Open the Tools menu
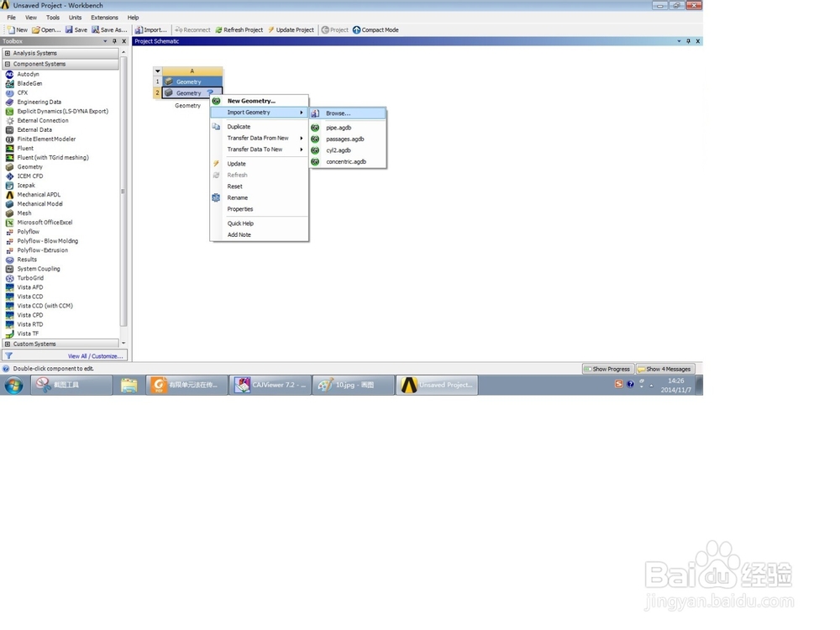 53,18
